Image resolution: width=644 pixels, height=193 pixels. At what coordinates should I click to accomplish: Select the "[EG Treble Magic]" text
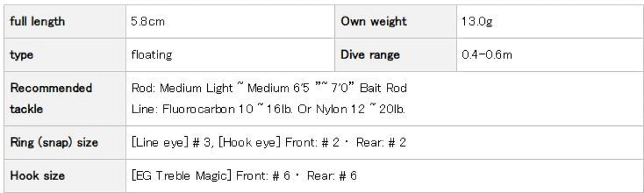181,176
